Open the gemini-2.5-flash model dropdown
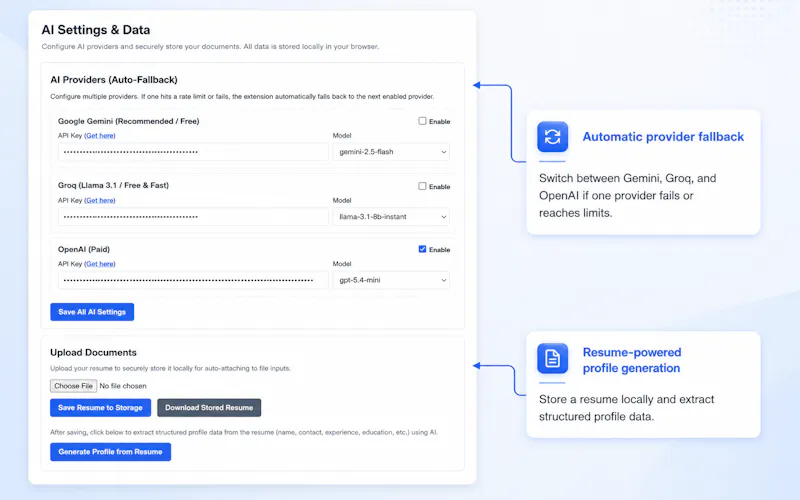The width and height of the screenshot is (800, 500). click(391, 152)
